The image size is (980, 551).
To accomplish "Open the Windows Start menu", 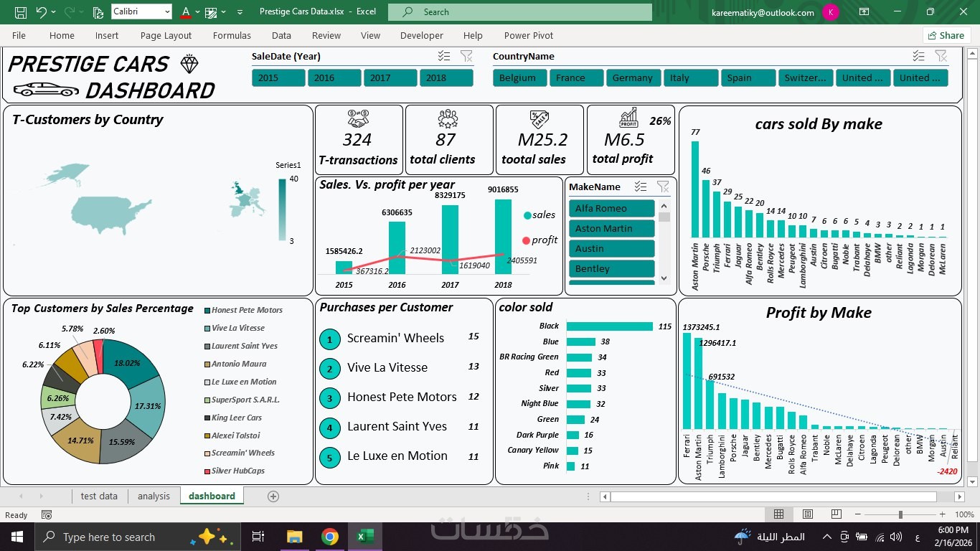I will [17, 537].
